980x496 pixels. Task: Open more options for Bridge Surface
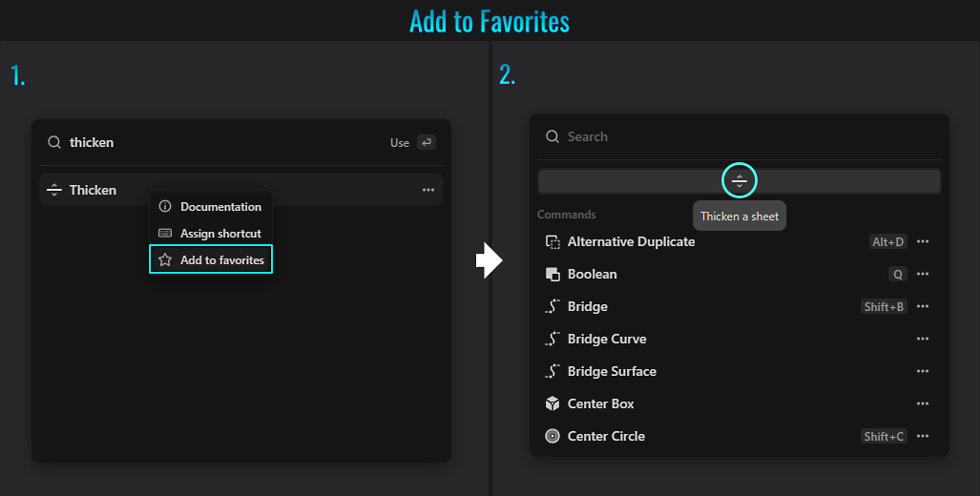[x=923, y=372]
